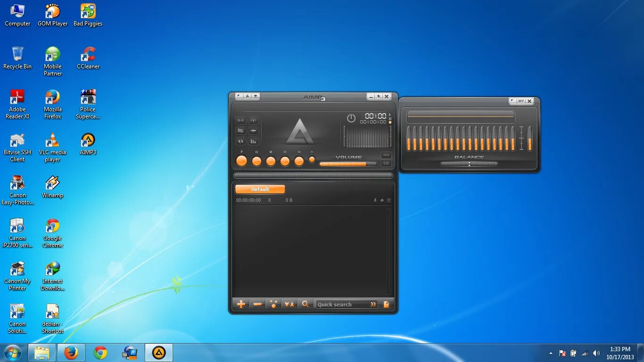Toggle equalizer OFF button
644x362 pixels.
(521, 101)
